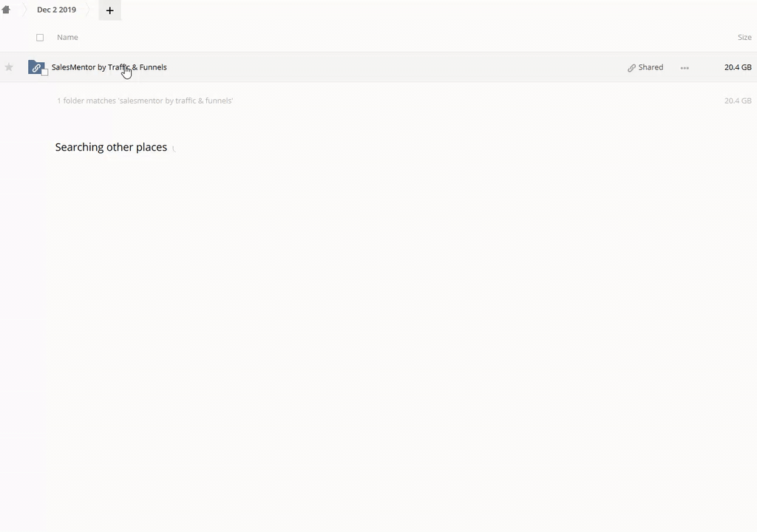
Task: Click the breadcrumb separator after Home icon
Action: [x=22, y=10]
